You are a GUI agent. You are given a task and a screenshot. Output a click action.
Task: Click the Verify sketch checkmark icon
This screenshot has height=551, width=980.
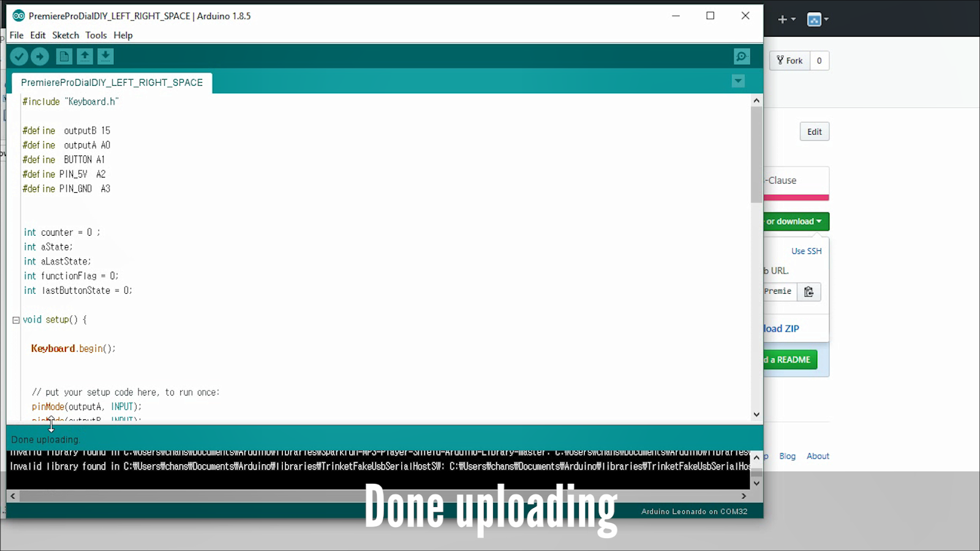(x=19, y=56)
